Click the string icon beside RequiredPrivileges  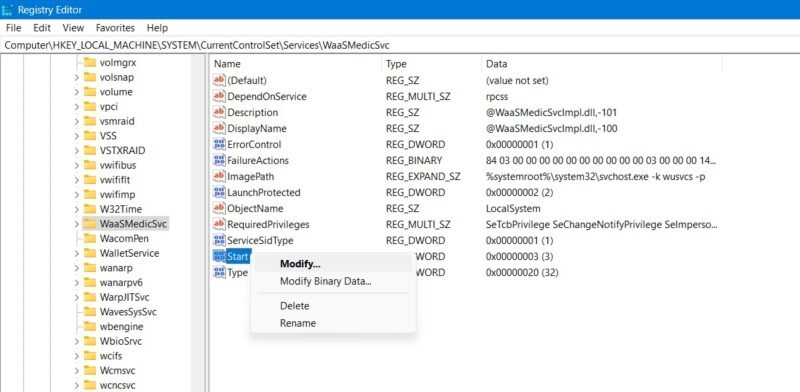click(x=219, y=224)
